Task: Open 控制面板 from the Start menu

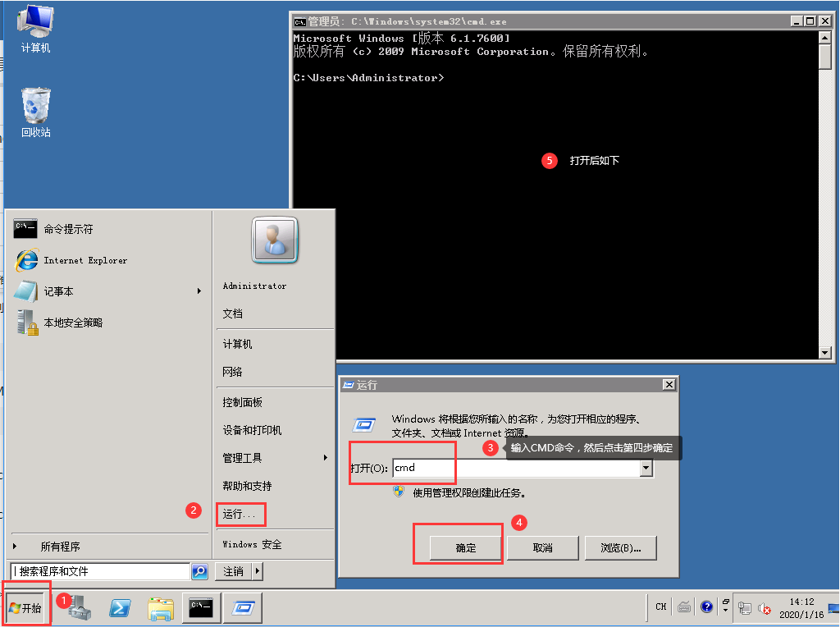Action: coord(243,403)
